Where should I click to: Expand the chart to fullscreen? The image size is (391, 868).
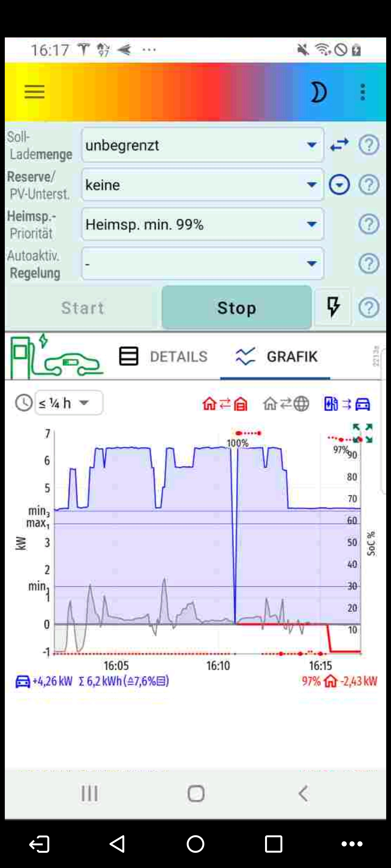click(x=363, y=433)
